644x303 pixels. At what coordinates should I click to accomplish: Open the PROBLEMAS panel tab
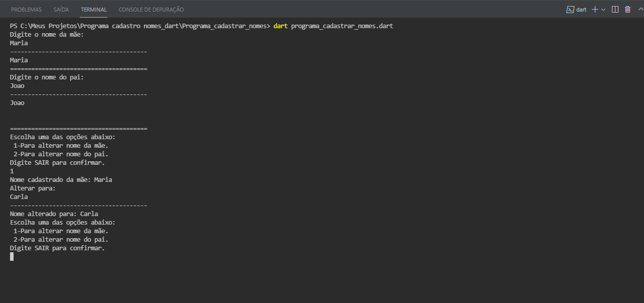(26, 10)
